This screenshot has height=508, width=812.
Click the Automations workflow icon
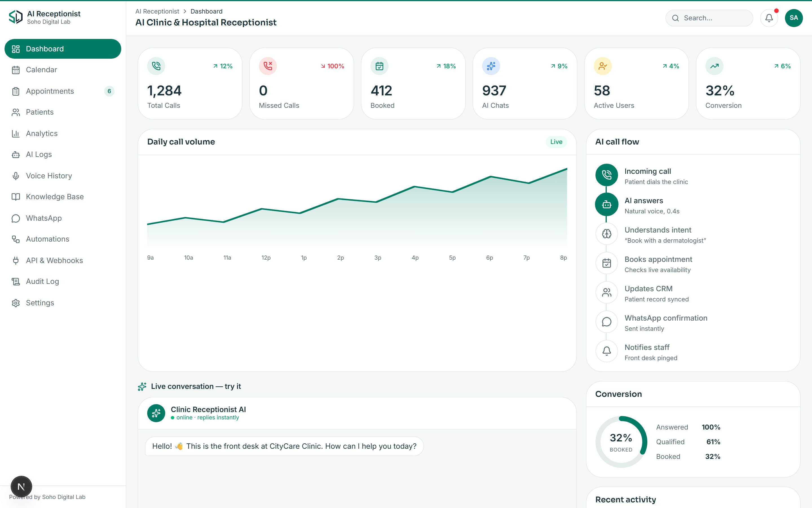(x=16, y=239)
